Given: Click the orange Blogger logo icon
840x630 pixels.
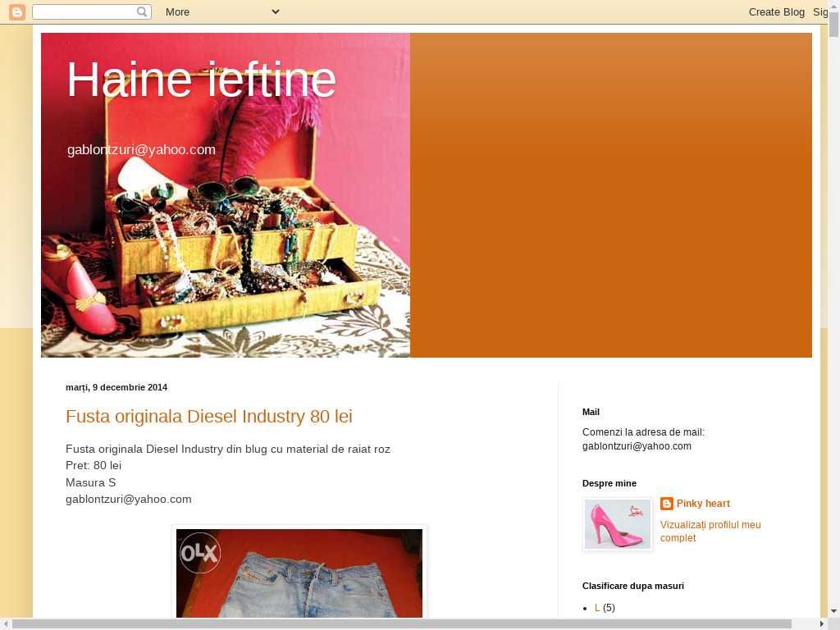Looking at the screenshot, I should (17, 11).
